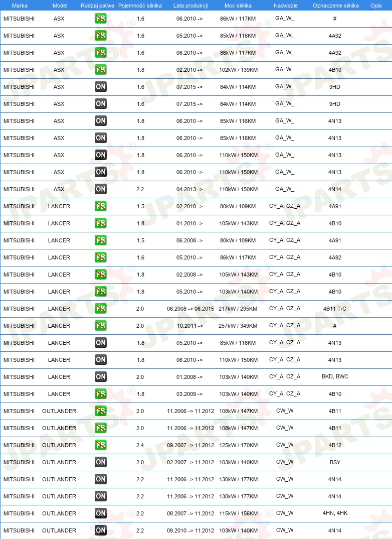The image size is (392, 539).
Task: Click petrol icon in ASX 86kW / 117KM 4A92 row
Action: (101, 53)
